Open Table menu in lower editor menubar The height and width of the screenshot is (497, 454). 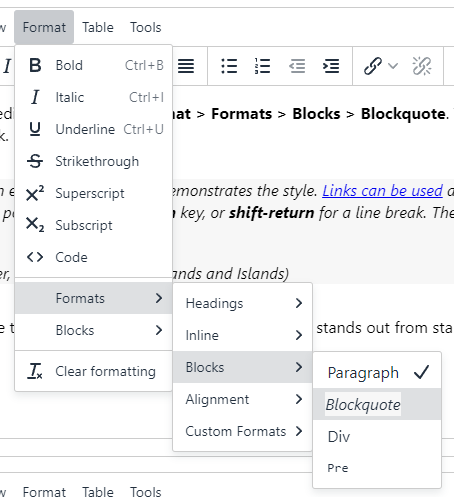coord(98,491)
